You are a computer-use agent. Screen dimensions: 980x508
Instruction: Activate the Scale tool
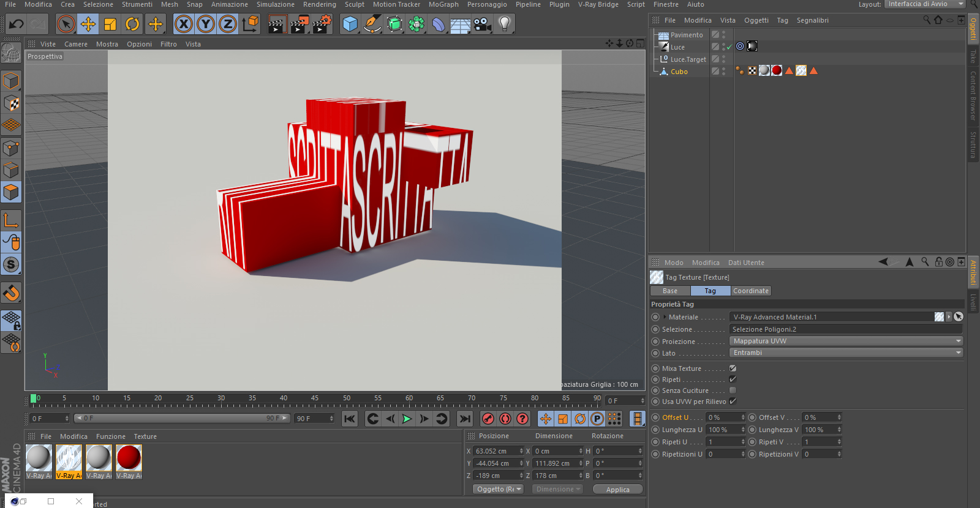tap(110, 24)
